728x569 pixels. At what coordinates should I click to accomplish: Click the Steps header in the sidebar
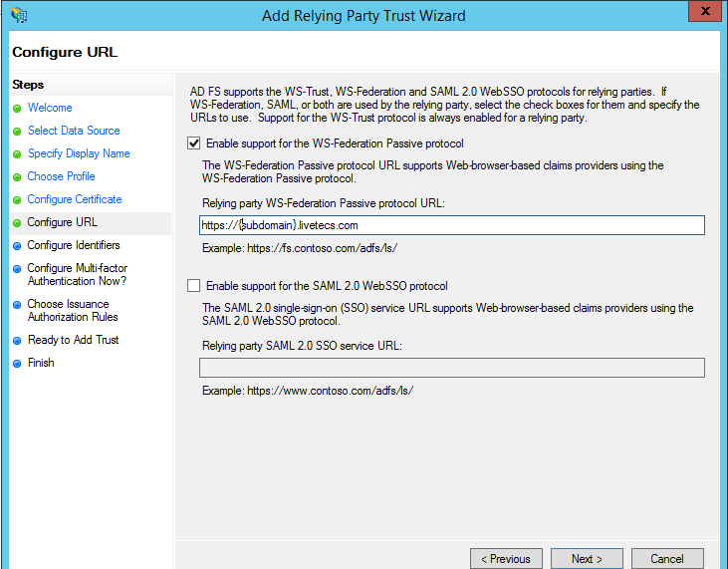(x=28, y=85)
